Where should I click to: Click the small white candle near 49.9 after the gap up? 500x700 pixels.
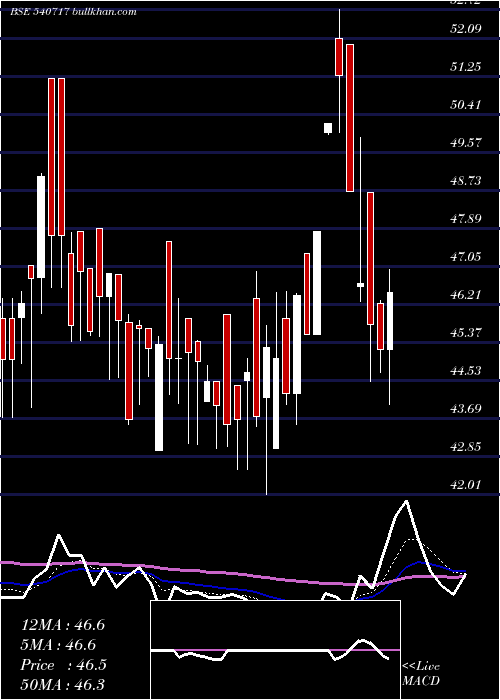tap(328, 128)
